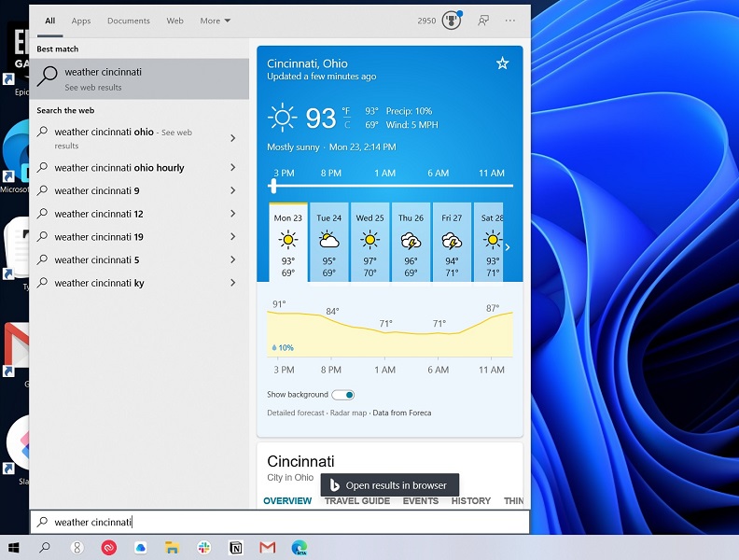
Task: Switch temperature unit to Celsius
Action: (x=347, y=125)
